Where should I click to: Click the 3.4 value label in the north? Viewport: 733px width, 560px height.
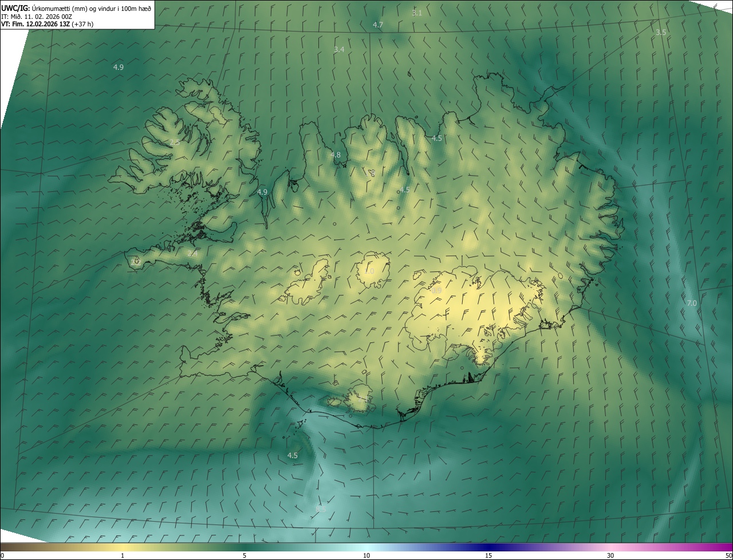coord(339,50)
